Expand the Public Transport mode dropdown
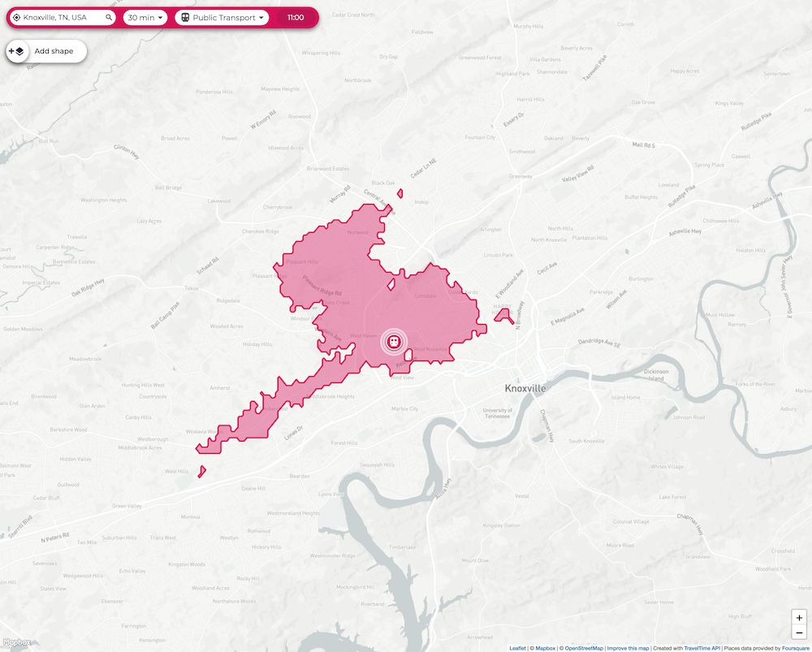This screenshot has height=652, width=812. pos(222,17)
